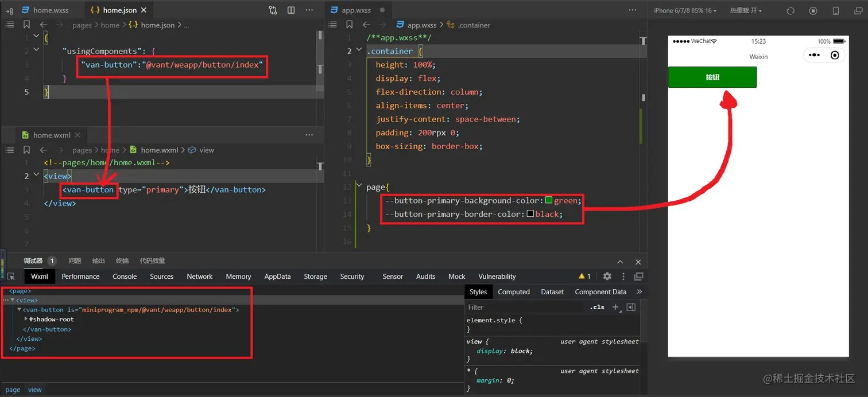Click the warning count indicator in debugger
The height and width of the screenshot is (397, 868).
click(584, 277)
